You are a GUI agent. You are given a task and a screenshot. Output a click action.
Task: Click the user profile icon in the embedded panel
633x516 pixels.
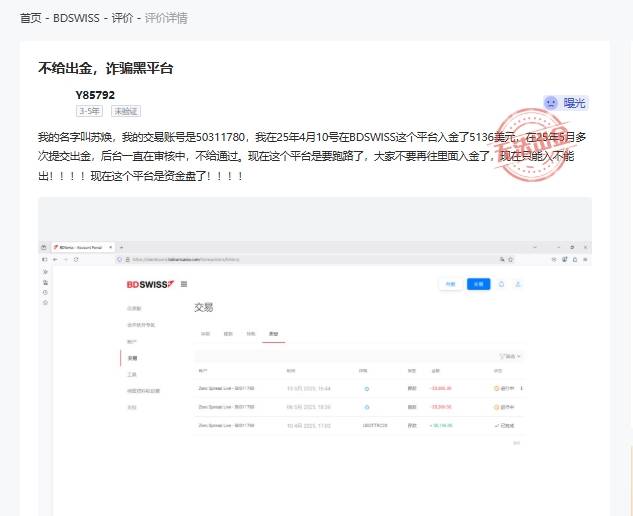(518, 284)
